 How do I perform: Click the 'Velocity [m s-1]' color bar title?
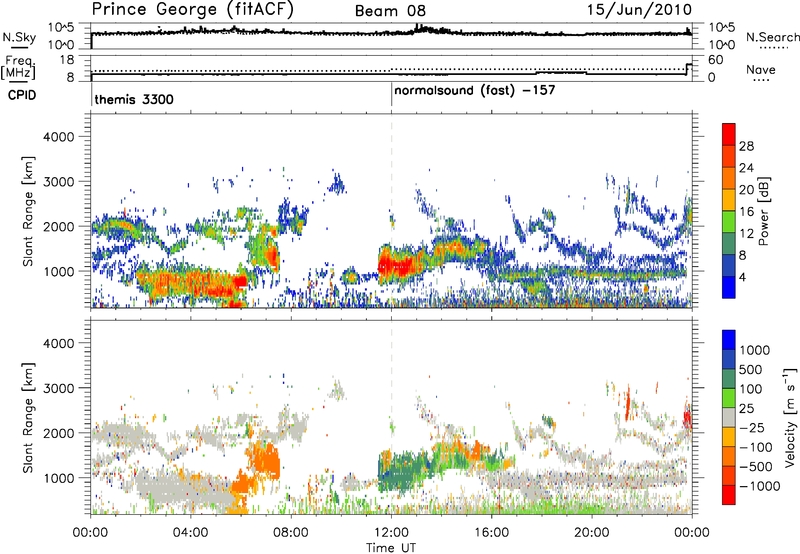(x=790, y=417)
